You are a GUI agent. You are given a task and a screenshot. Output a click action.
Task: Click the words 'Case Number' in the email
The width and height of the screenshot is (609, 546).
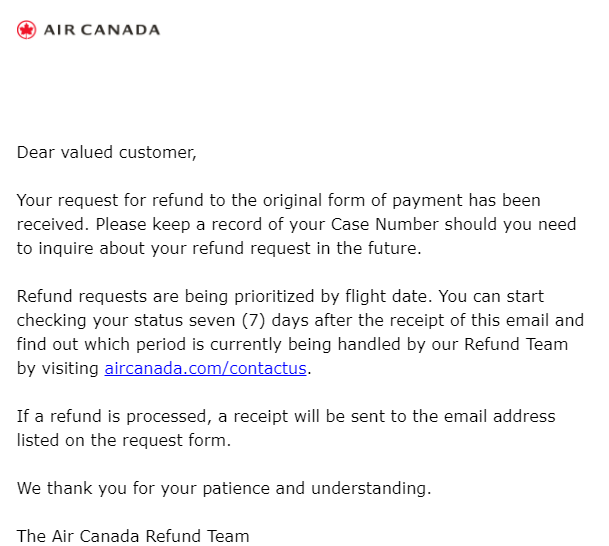pyautogui.click(x=385, y=224)
